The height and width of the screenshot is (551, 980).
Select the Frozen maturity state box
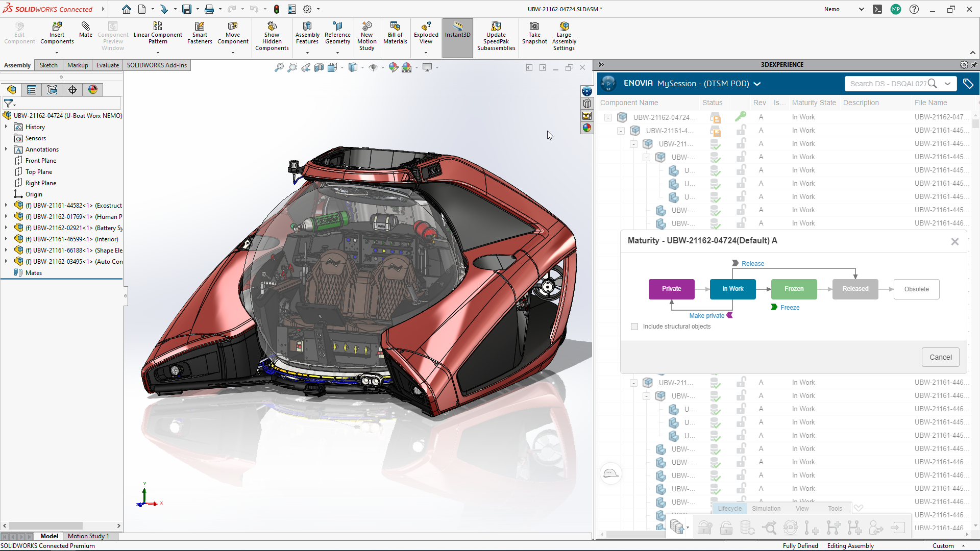pos(794,289)
